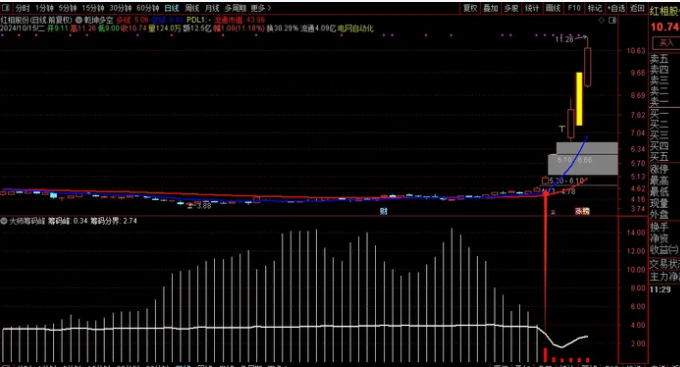
Task: Select the 60分钟 period tab
Action: click(x=147, y=8)
